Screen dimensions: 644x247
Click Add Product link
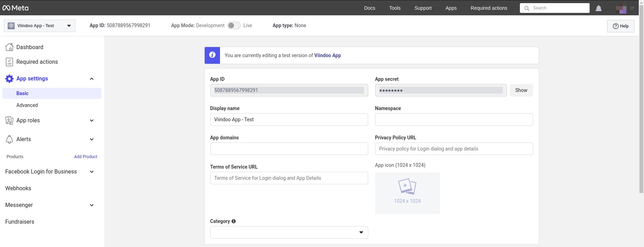(x=85, y=157)
